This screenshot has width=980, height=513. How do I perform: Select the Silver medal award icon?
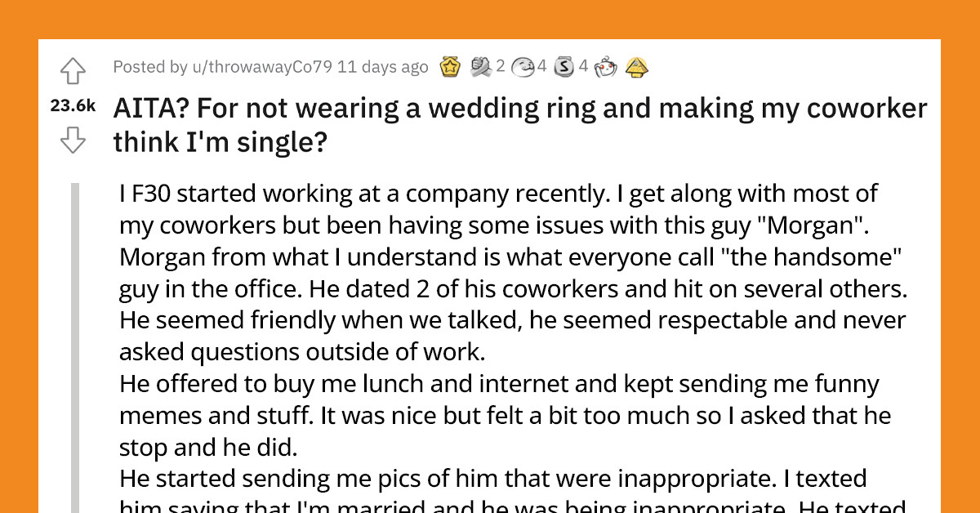coord(563,68)
